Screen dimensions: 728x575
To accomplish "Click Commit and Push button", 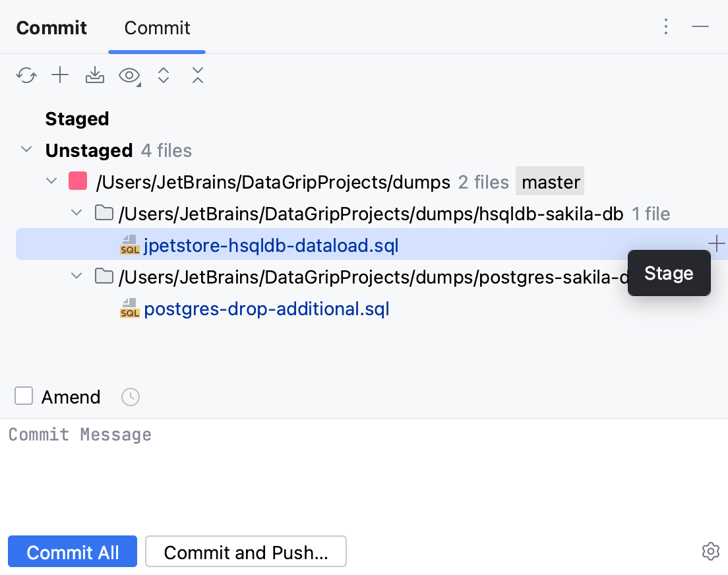I will coord(245,551).
